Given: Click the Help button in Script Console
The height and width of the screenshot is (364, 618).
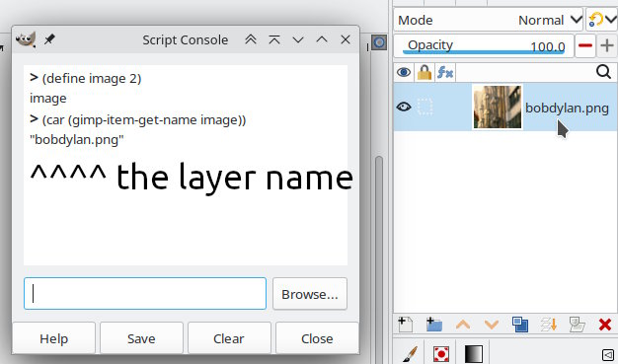Looking at the screenshot, I should pyautogui.click(x=54, y=338).
